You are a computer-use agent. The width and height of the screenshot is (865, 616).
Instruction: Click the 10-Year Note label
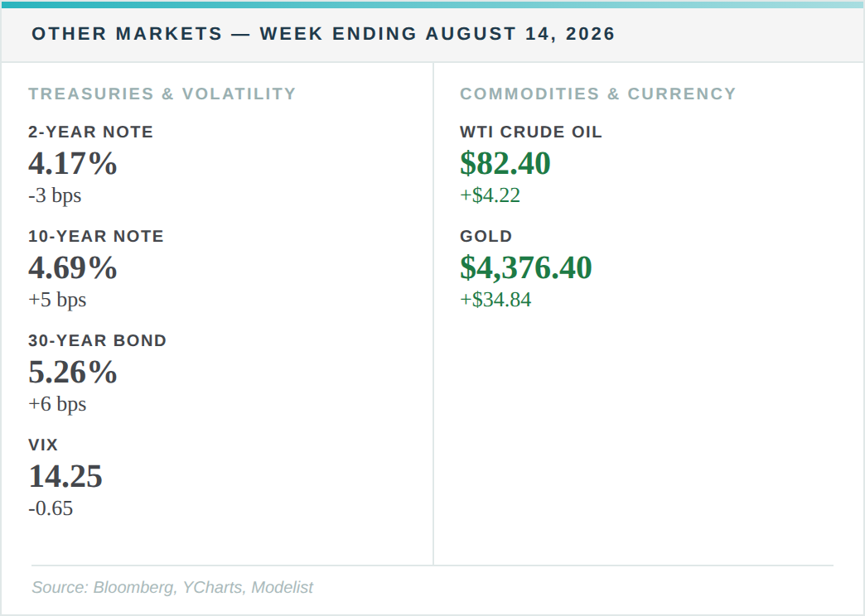pyautogui.click(x=96, y=236)
